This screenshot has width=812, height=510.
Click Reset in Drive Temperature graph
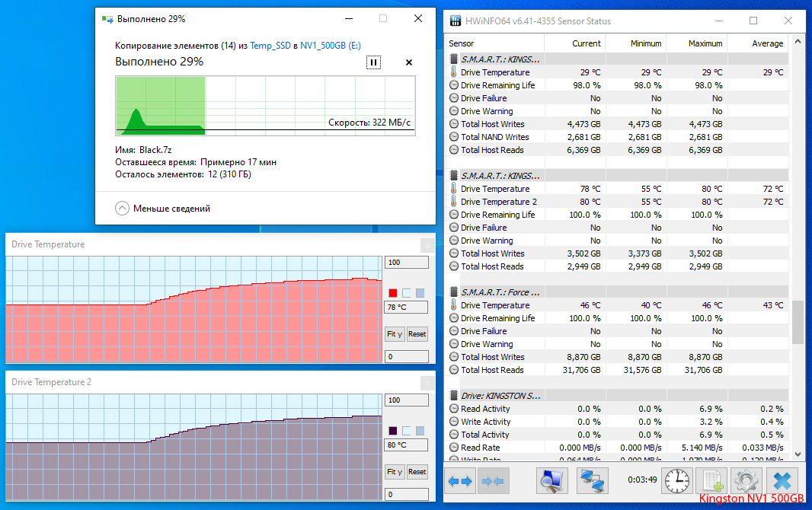pos(417,334)
